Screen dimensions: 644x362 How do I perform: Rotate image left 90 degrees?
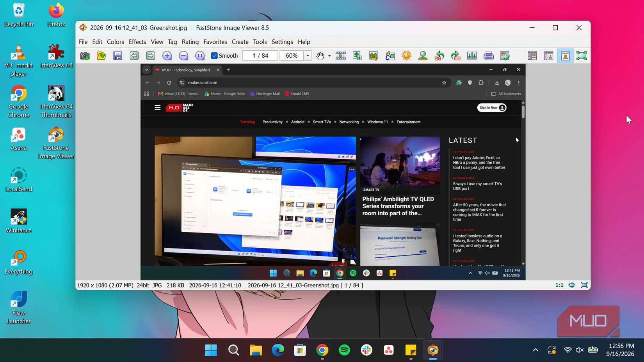439,56
